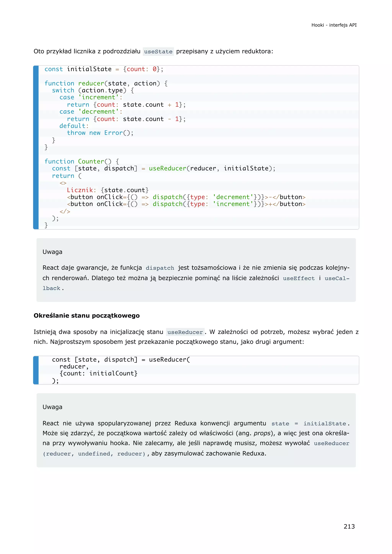Click the 'throw new Error();' line
The image size is (392, 554).
click(100, 133)
